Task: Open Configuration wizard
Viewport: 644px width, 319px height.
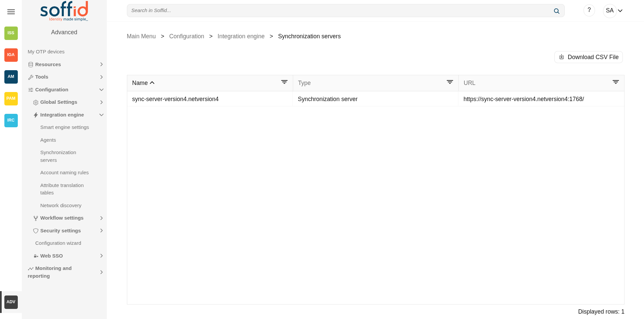Action: click(x=58, y=243)
